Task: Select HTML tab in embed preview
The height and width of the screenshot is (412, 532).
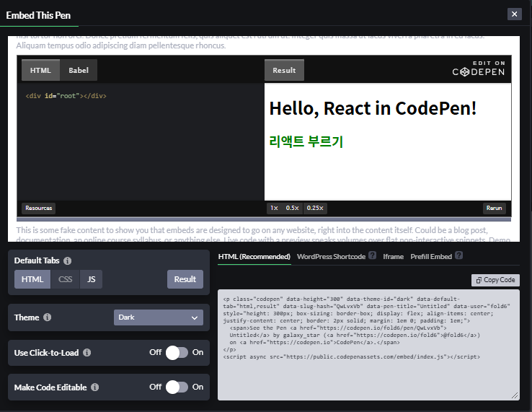Action: (x=40, y=70)
